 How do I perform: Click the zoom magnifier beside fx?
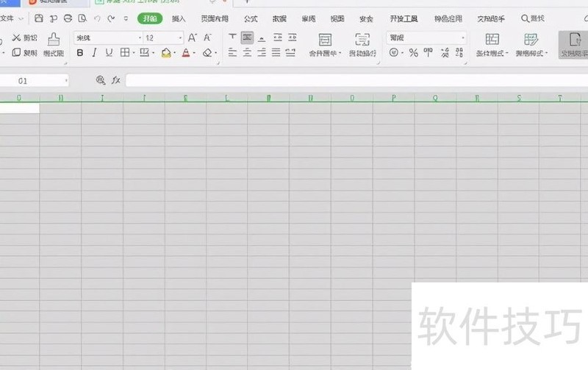coord(101,80)
